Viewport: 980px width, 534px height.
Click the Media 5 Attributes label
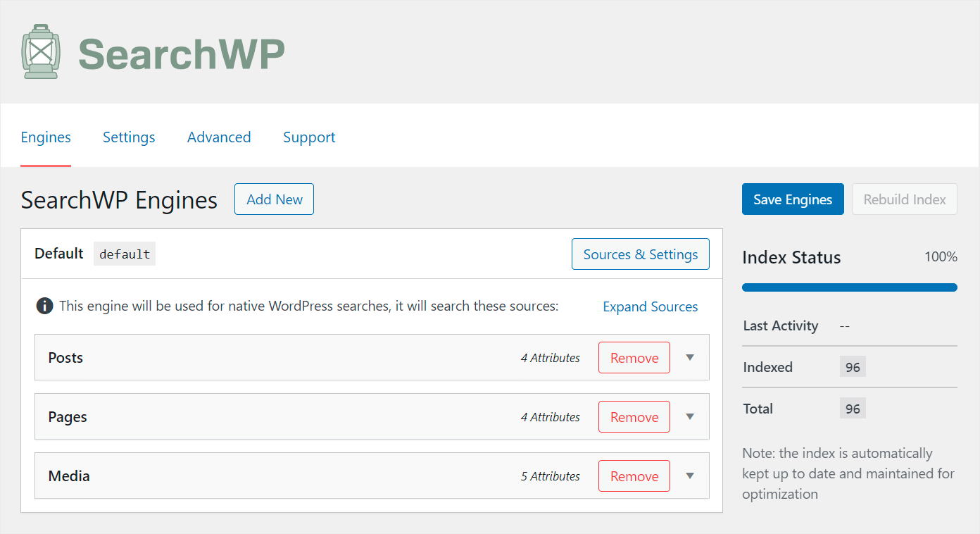(x=551, y=476)
